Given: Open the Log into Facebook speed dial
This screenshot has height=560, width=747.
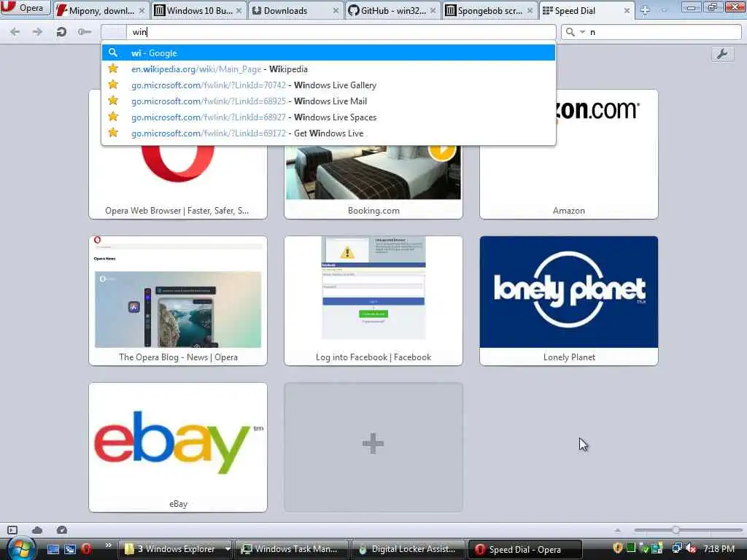Looking at the screenshot, I should [x=373, y=300].
